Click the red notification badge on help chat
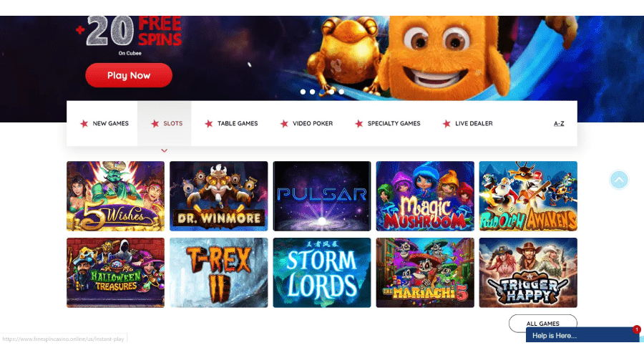644x358 pixels. 637,329
